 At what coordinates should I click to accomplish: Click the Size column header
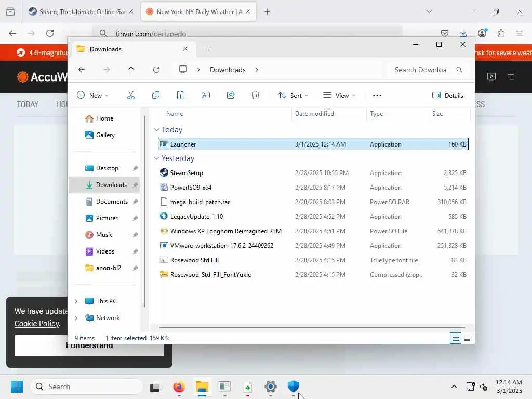(449, 114)
